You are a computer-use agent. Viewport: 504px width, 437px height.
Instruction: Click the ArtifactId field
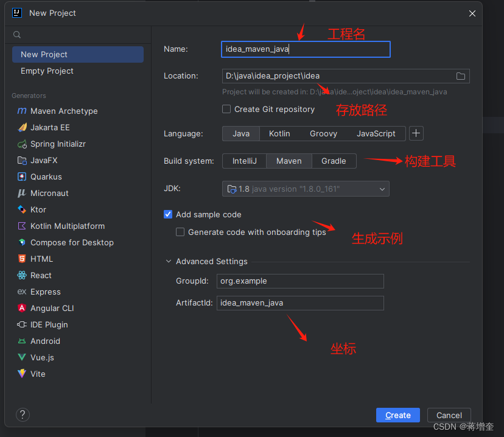pyautogui.click(x=300, y=303)
